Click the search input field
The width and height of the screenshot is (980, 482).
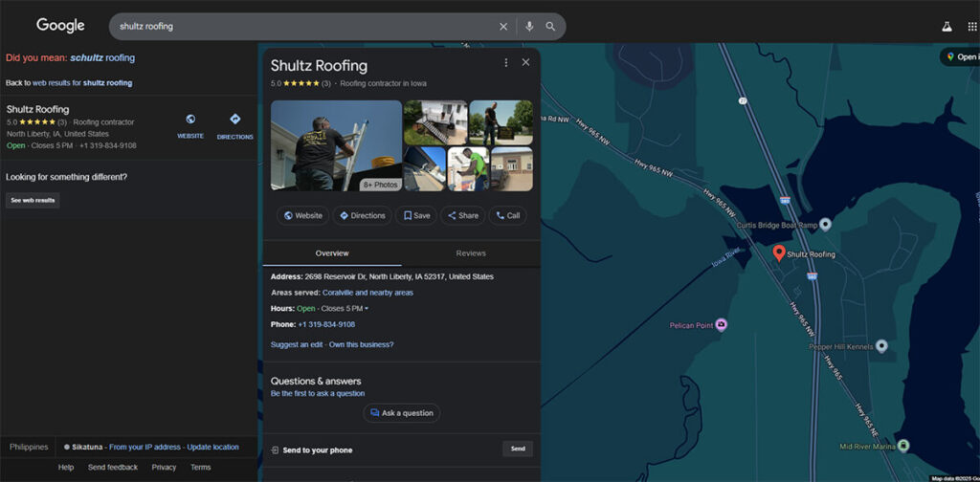coord(306,26)
